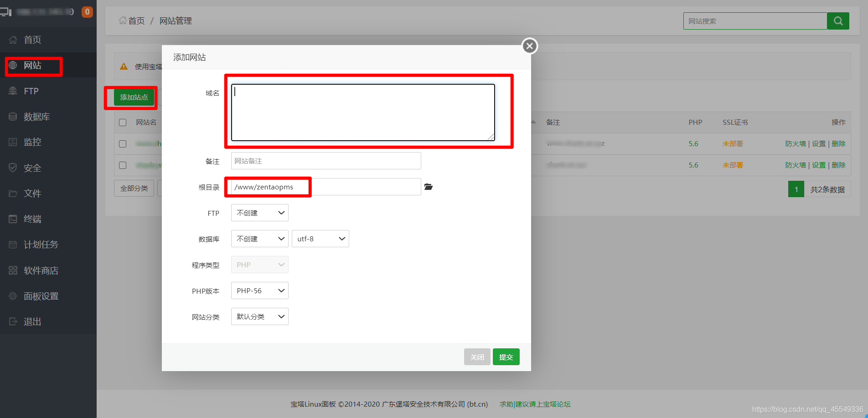Click the orange notification badge 0
The image size is (868, 418).
(x=87, y=12)
